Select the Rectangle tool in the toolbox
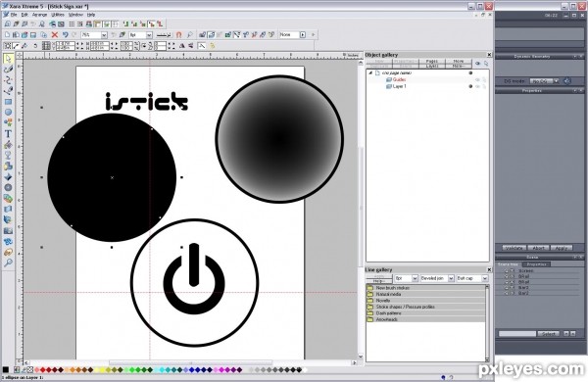 click(8, 102)
